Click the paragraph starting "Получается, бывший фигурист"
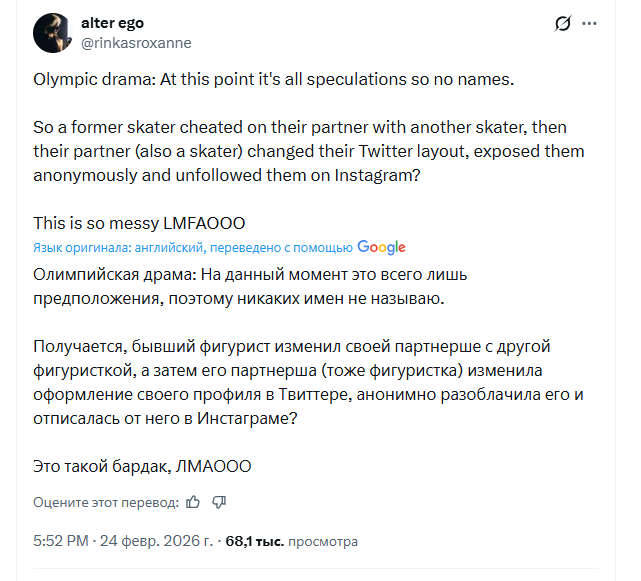The width and height of the screenshot is (641, 581). [x=300, y=383]
